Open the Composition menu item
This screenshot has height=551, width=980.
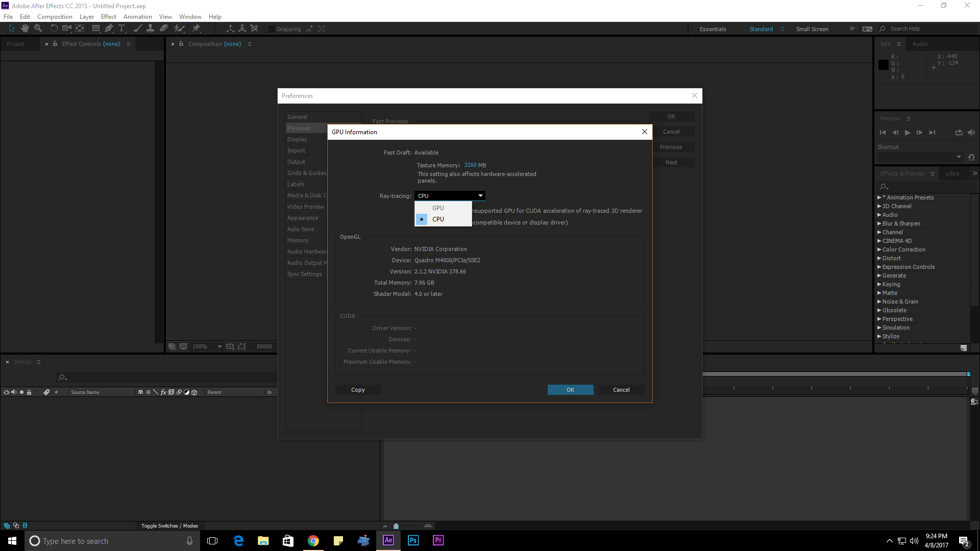click(55, 16)
